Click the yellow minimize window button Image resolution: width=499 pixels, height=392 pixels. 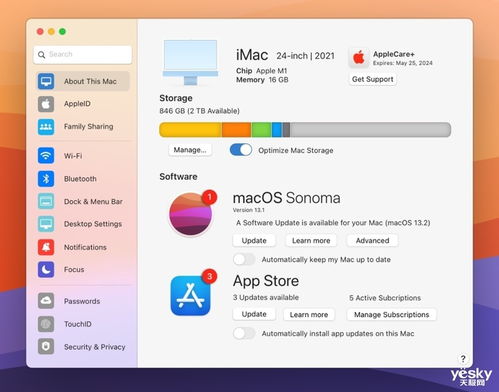[x=51, y=31]
